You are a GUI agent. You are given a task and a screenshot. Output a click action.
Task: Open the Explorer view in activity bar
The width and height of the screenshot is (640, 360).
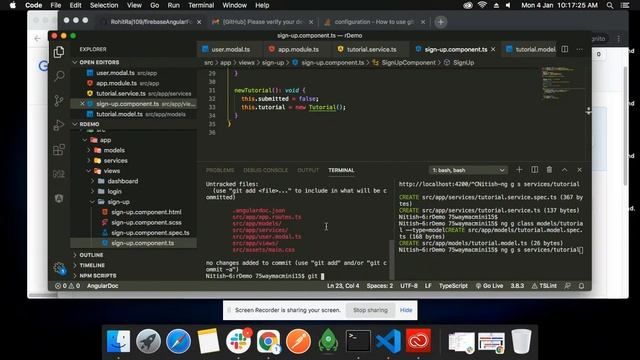point(59,52)
